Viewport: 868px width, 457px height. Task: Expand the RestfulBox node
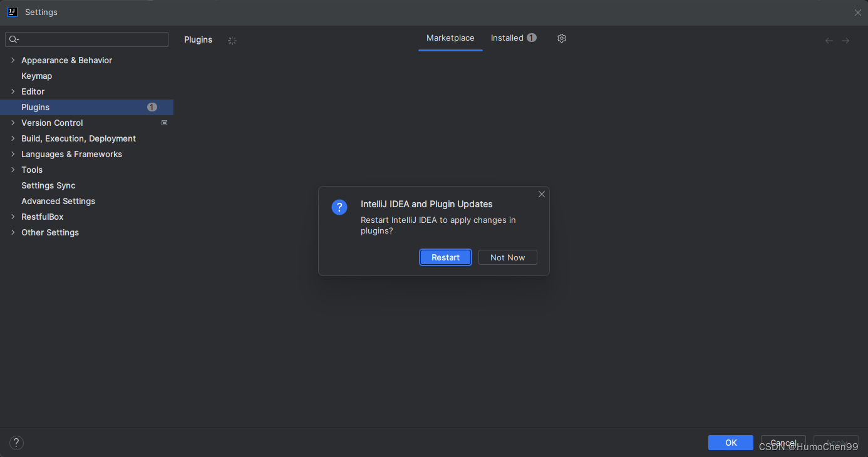pos(13,217)
